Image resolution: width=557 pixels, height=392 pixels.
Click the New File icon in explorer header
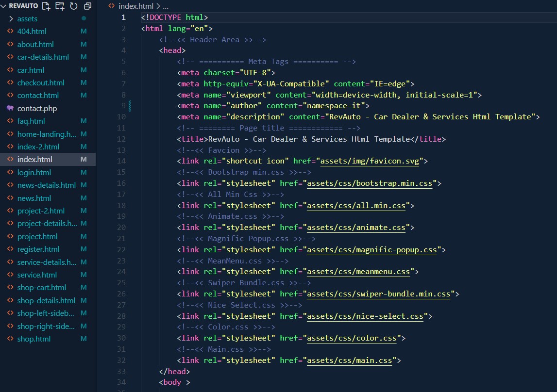tap(46, 6)
